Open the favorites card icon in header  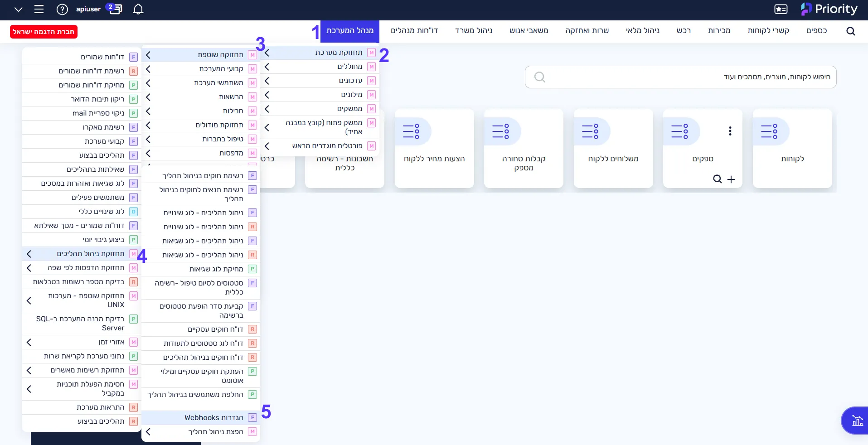(781, 10)
